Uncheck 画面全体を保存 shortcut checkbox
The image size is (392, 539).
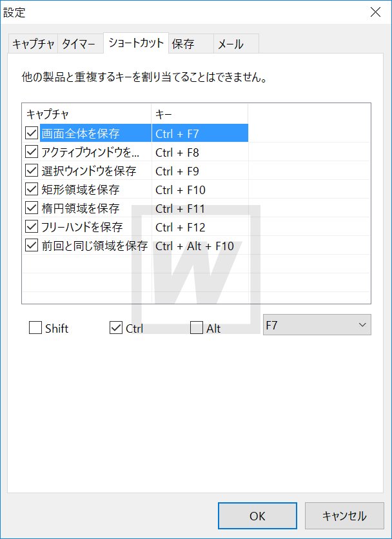(x=32, y=133)
